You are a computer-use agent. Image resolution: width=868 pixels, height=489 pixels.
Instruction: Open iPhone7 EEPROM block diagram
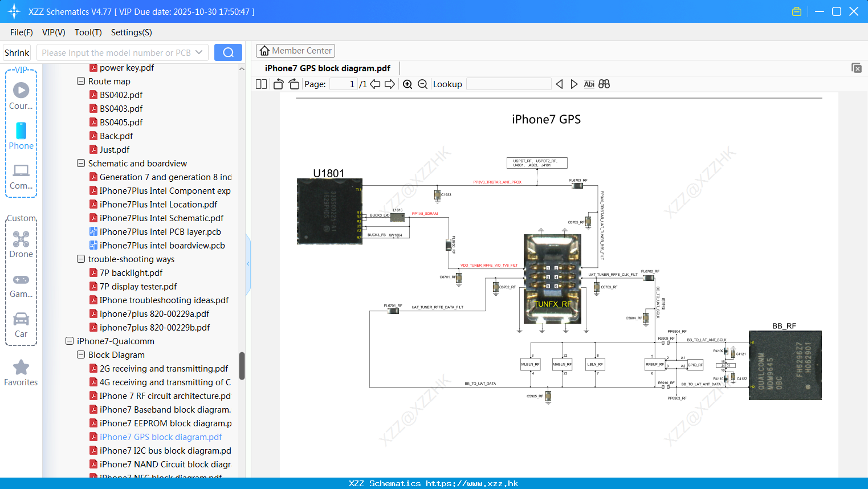[165, 423]
